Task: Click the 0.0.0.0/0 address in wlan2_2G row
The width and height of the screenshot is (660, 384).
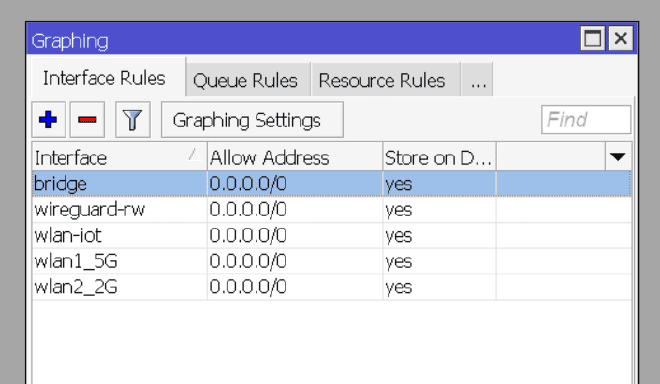Action: pos(248,287)
